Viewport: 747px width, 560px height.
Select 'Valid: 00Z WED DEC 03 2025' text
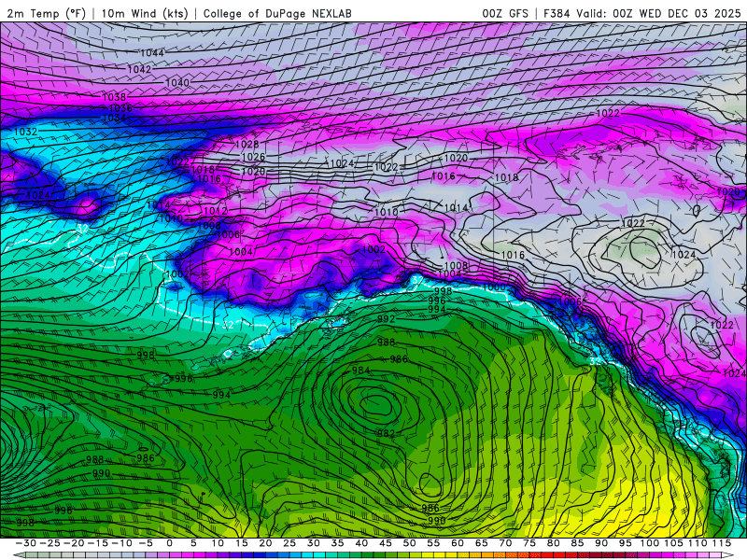click(658, 13)
